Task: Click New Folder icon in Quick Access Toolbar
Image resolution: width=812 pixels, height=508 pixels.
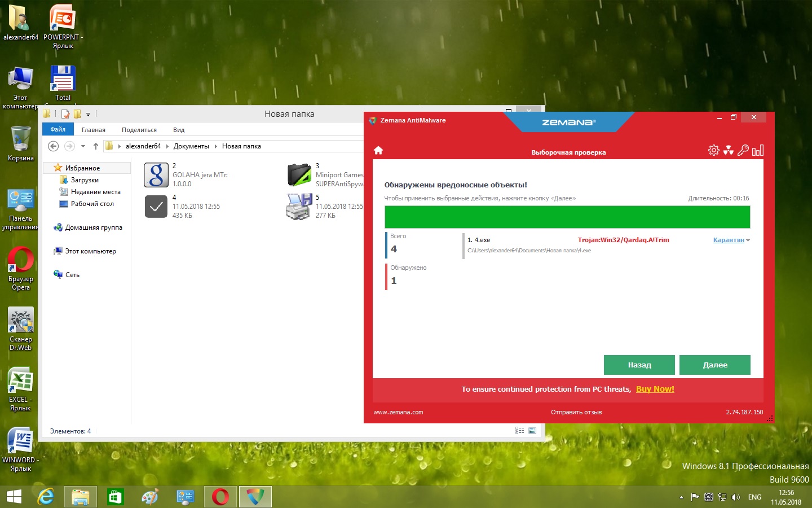Action: pos(77,114)
